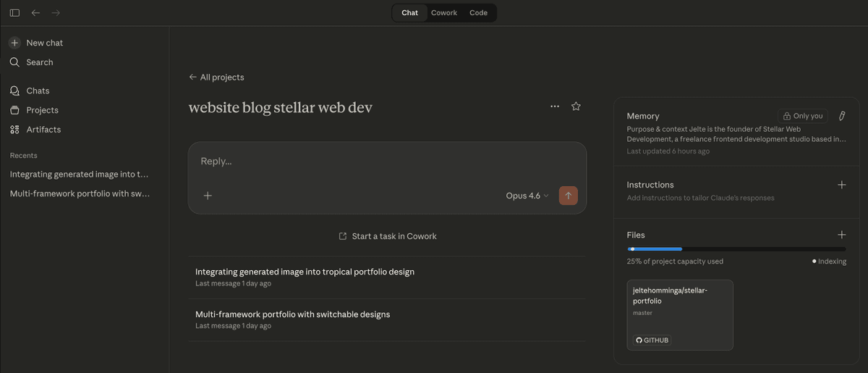
Task: Send message with the arrow button
Action: click(569, 196)
